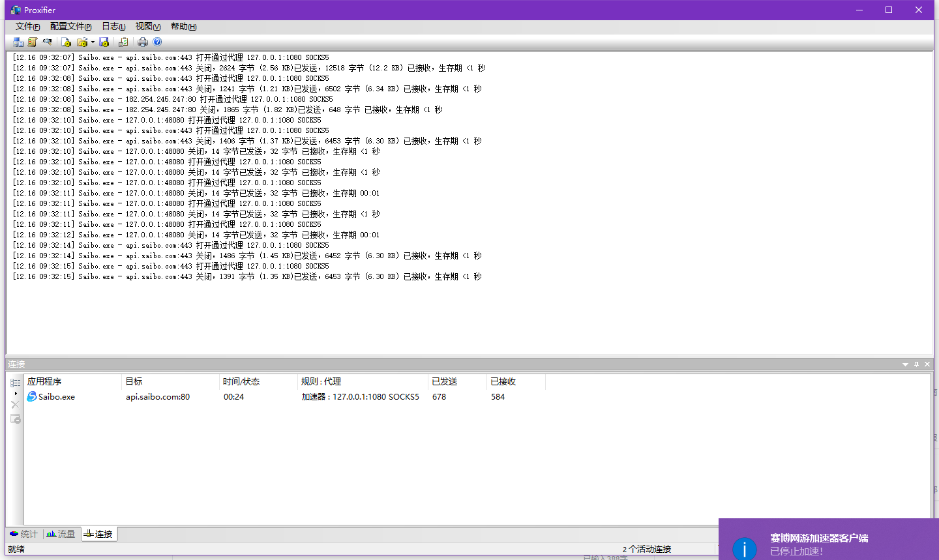Click the new profile toolbar icon
The height and width of the screenshot is (560, 939).
(66, 42)
